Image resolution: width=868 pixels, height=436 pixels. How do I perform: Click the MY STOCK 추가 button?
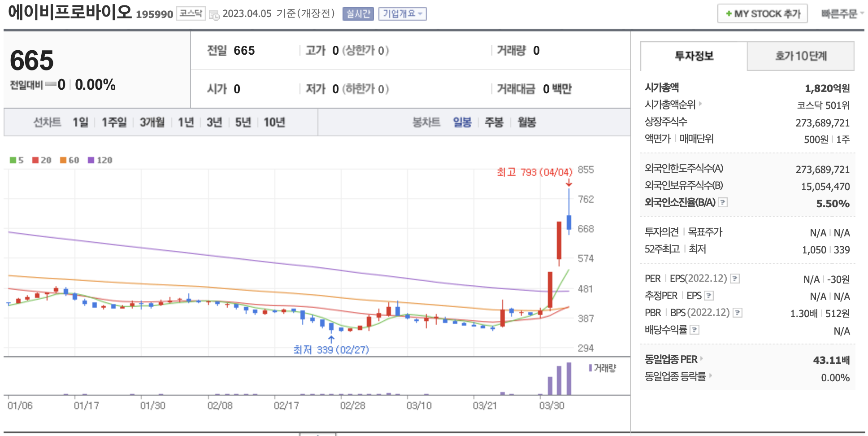pos(762,14)
